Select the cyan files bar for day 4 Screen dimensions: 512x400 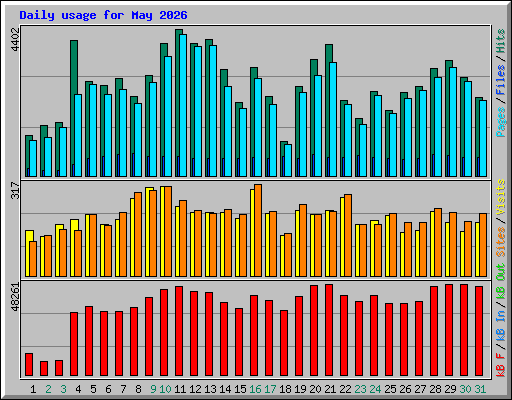click(x=78, y=135)
